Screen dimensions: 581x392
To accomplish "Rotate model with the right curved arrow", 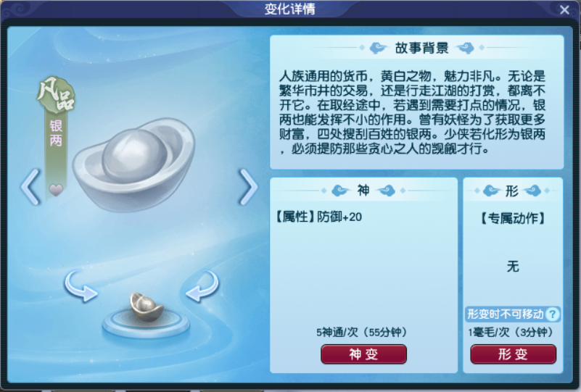I will (202, 286).
